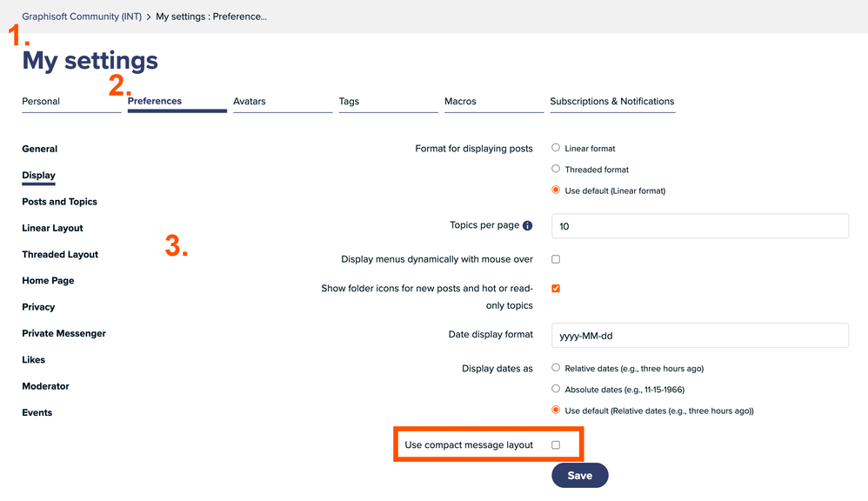This screenshot has height=501, width=868.
Task: Click the Topics per page input field
Action: click(698, 225)
